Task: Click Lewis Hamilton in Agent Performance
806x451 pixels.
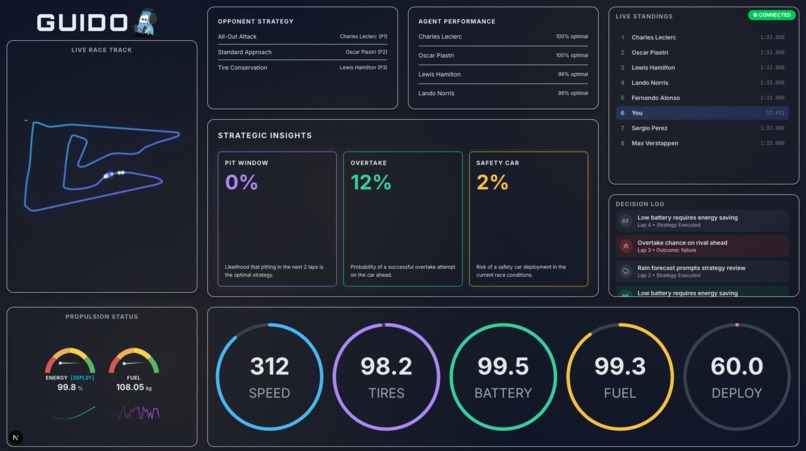Action: click(x=503, y=74)
